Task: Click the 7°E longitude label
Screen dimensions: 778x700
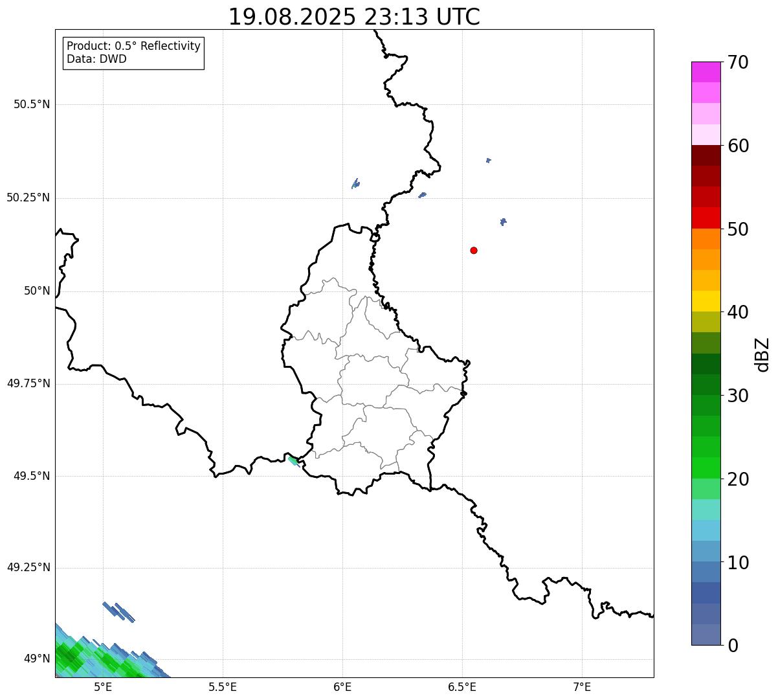Action: [582, 687]
